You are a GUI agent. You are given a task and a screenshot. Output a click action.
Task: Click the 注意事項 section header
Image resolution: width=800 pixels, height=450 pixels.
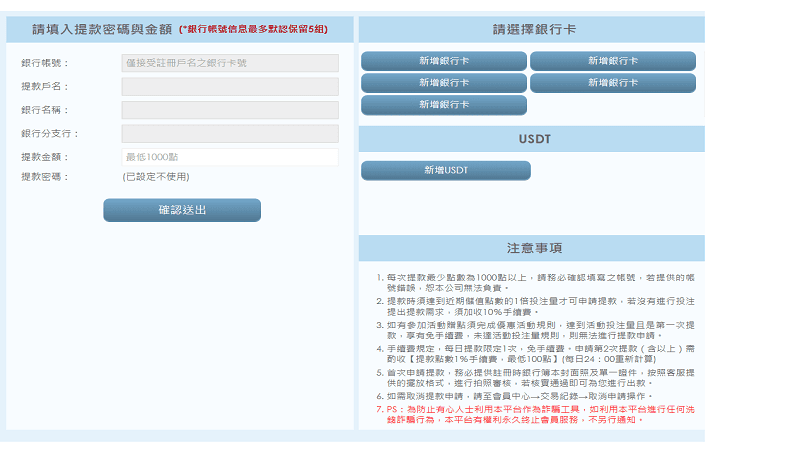click(x=534, y=248)
